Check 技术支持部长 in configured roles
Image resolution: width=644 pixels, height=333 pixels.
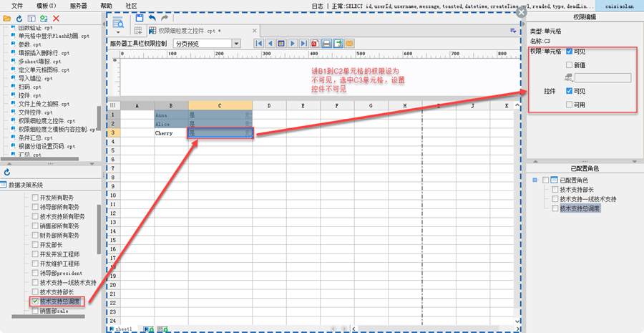click(x=555, y=190)
